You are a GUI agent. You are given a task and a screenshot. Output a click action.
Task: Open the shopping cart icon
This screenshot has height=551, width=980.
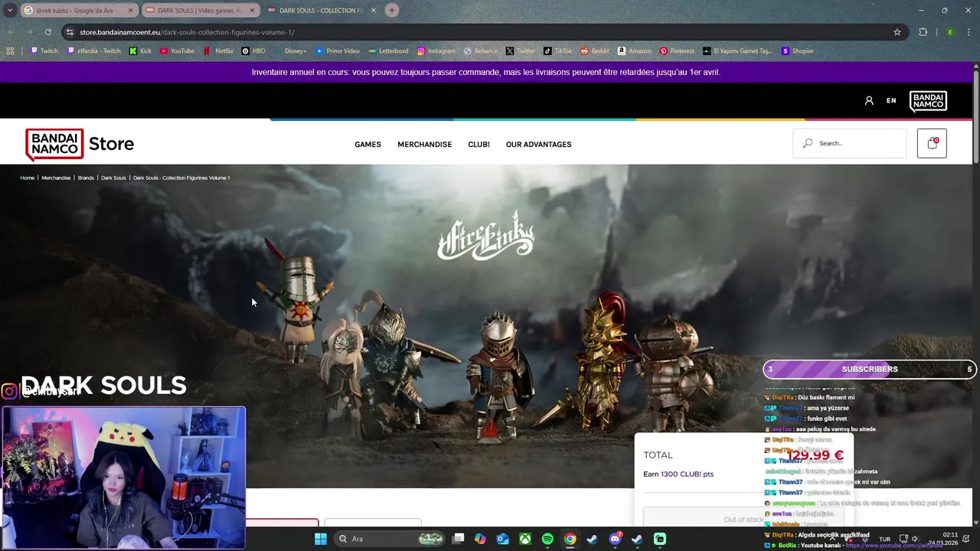(x=932, y=143)
